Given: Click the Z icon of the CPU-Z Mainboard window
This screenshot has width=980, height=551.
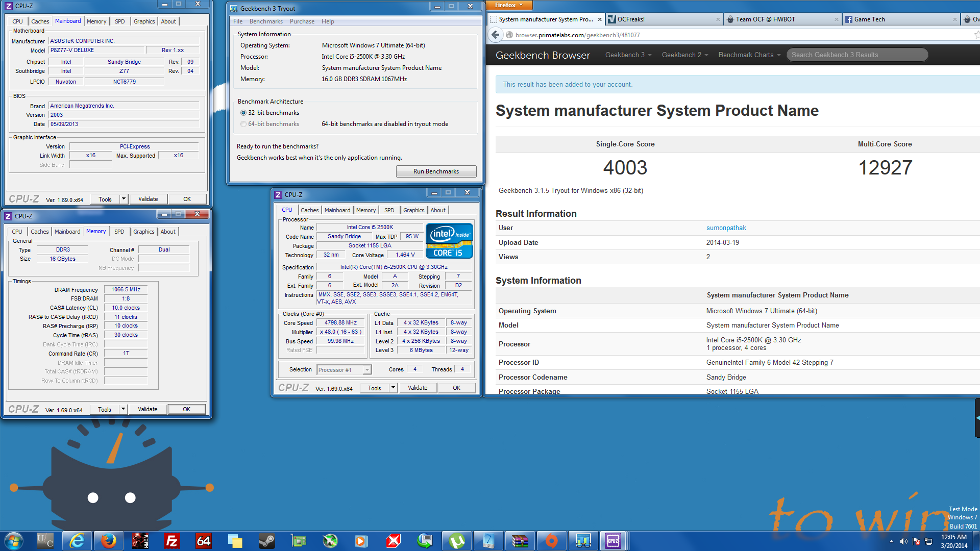Looking at the screenshot, I should tap(9, 6).
